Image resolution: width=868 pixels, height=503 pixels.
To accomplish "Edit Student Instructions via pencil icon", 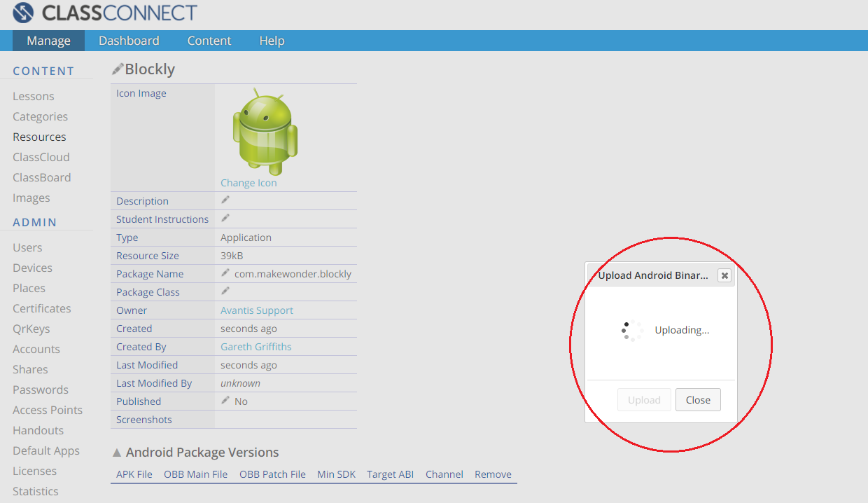I will click(x=225, y=218).
